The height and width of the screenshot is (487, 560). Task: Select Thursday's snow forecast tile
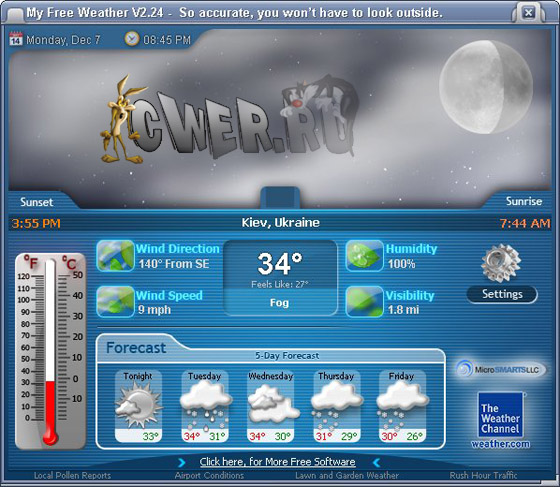(x=336, y=406)
